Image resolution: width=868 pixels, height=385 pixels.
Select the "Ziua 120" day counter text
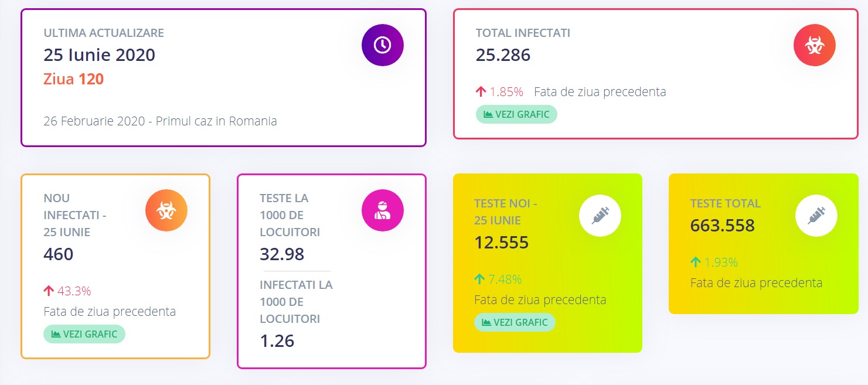(74, 79)
